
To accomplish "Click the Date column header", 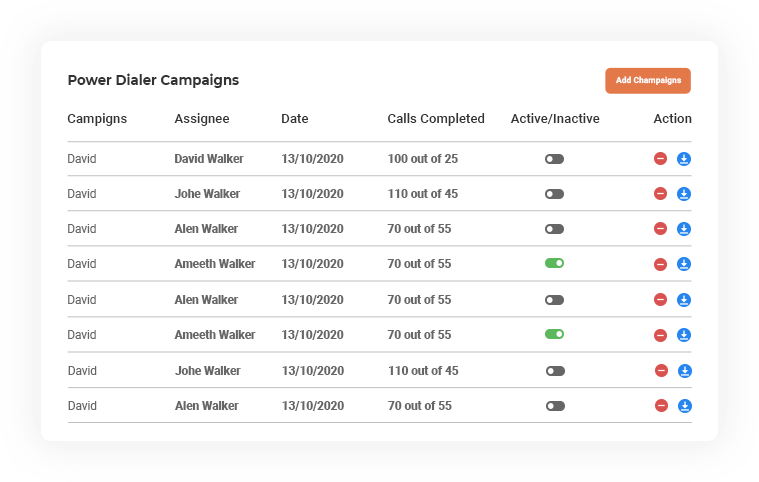I will pos(295,119).
